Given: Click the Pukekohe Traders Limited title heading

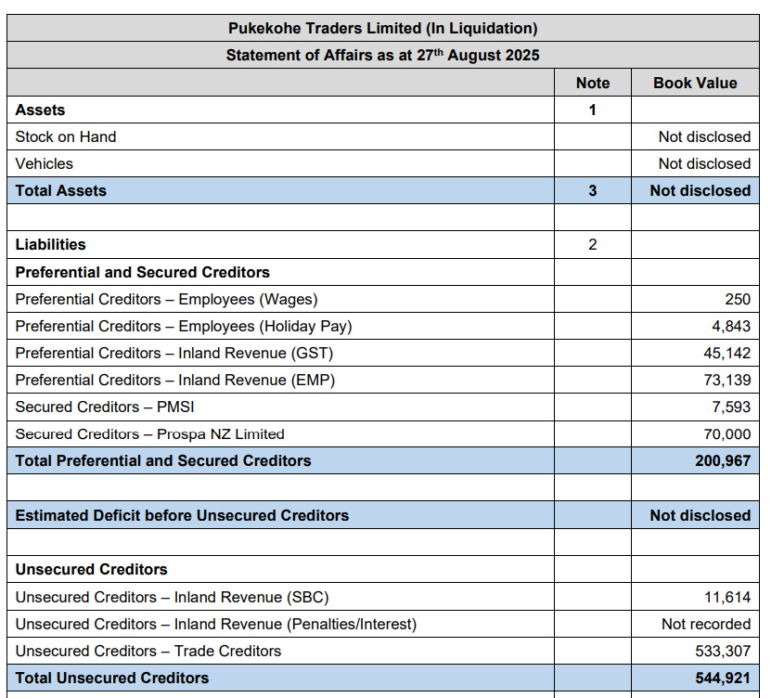Looking at the screenshot, I should tap(382, 29).
